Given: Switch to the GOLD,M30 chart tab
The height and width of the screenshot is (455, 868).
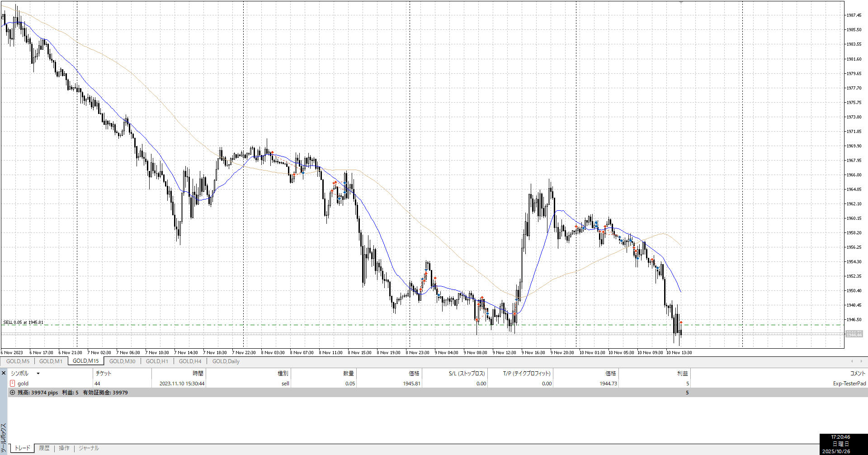Looking at the screenshot, I should 122,361.
